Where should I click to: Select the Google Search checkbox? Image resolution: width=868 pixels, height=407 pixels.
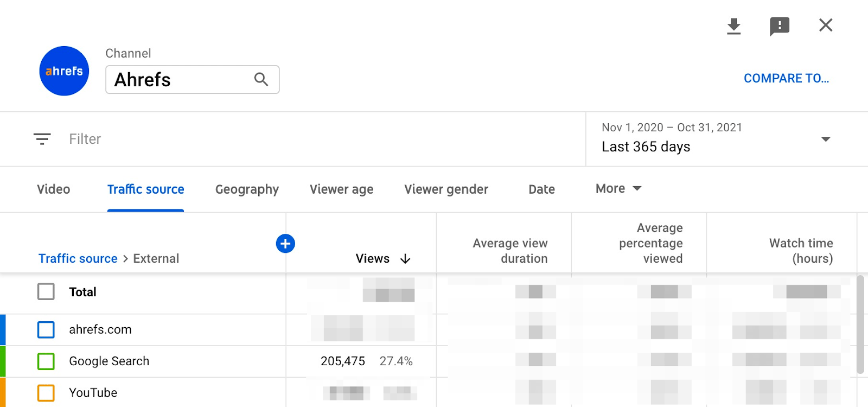pos(46,361)
